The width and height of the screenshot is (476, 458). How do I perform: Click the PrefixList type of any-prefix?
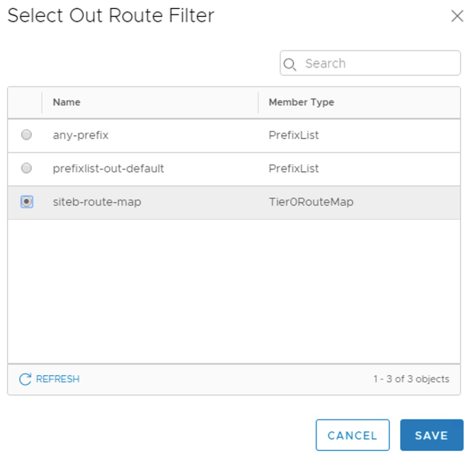(293, 135)
